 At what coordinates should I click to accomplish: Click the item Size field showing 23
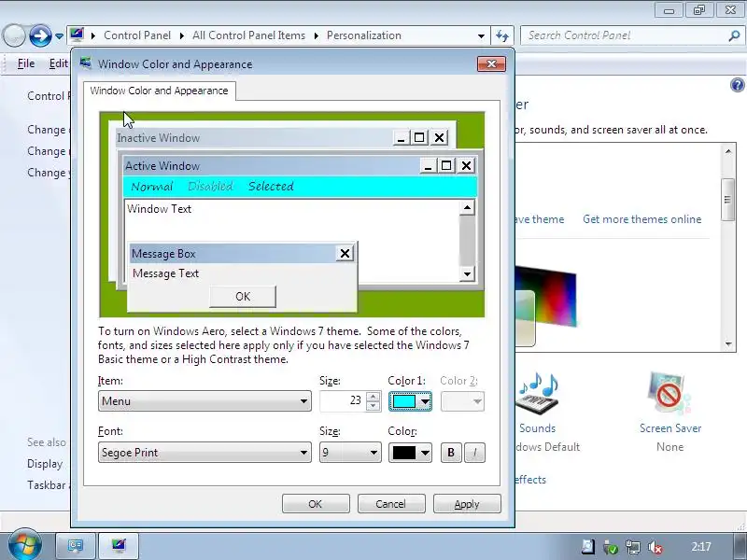(x=343, y=401)
